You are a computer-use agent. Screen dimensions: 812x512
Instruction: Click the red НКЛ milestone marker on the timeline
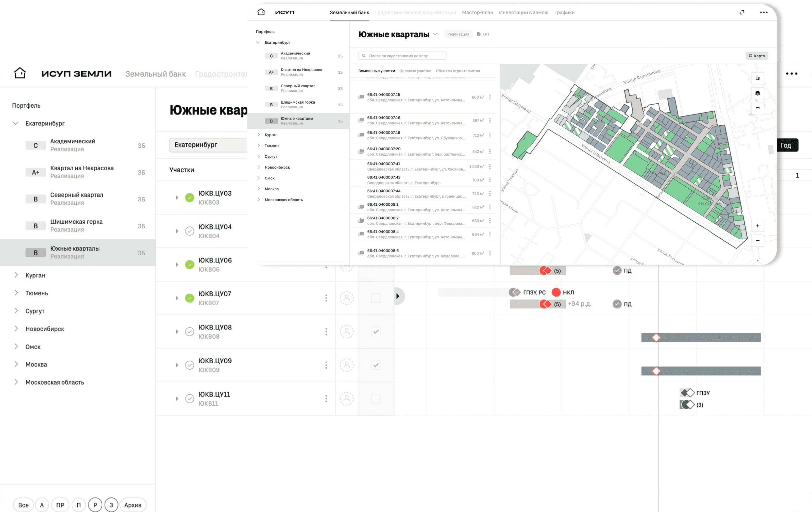(556, 292)
